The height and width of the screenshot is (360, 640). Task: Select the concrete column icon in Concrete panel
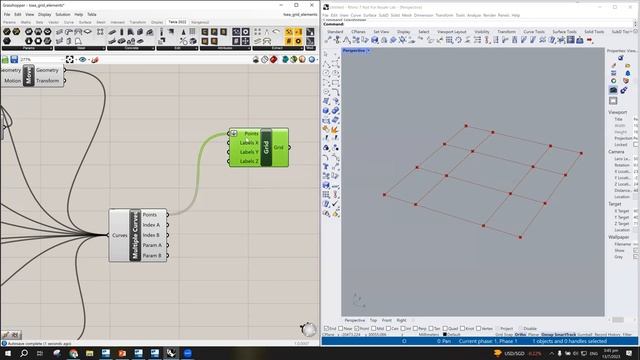pyautogui.click(x=122, y=32)
